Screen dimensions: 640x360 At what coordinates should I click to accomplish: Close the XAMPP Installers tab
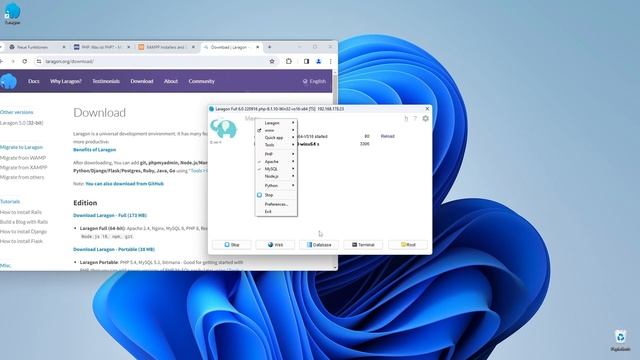pos(193,47)
